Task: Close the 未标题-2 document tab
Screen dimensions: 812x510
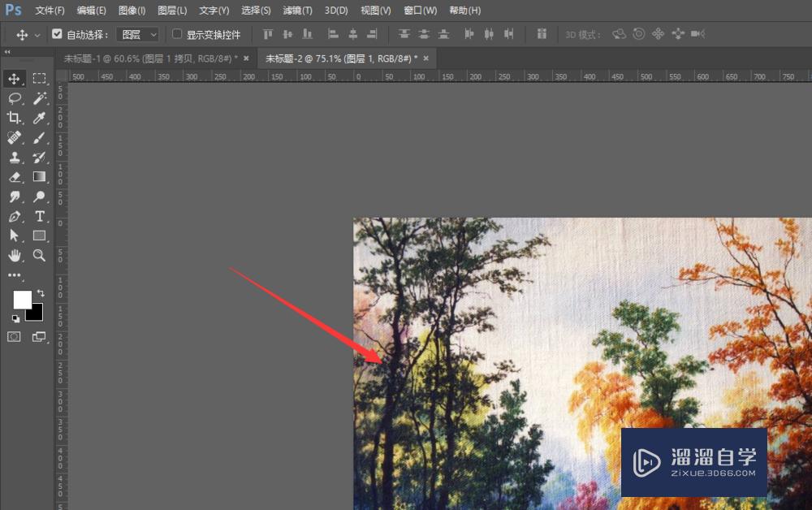Action: (x=425, y=58)
